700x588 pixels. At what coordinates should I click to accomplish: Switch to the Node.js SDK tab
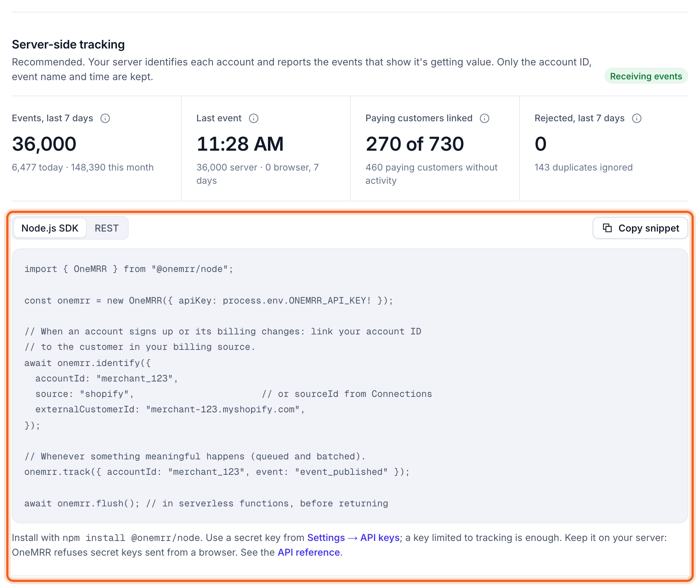(x=50, y=228)
